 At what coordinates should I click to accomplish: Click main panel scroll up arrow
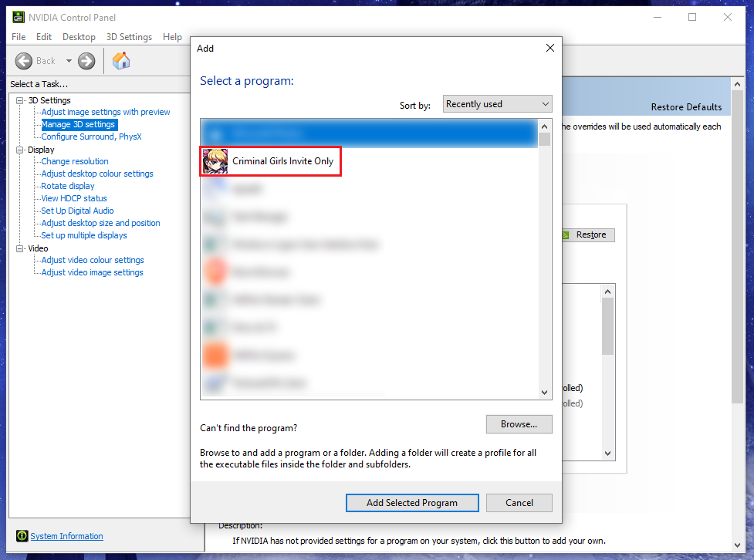737,84
